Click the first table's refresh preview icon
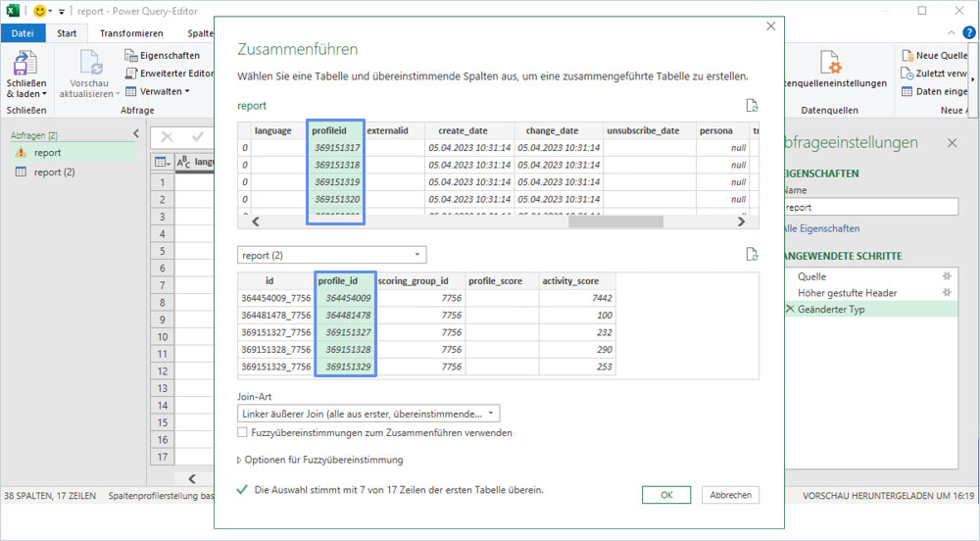Viewport: 980px width, 541px height. [752, 106]
